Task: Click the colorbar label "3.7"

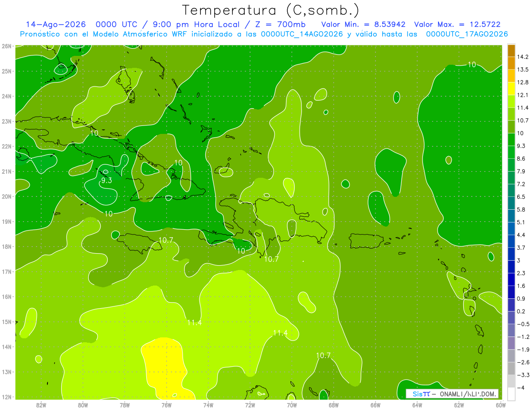Action: point(522,247)
